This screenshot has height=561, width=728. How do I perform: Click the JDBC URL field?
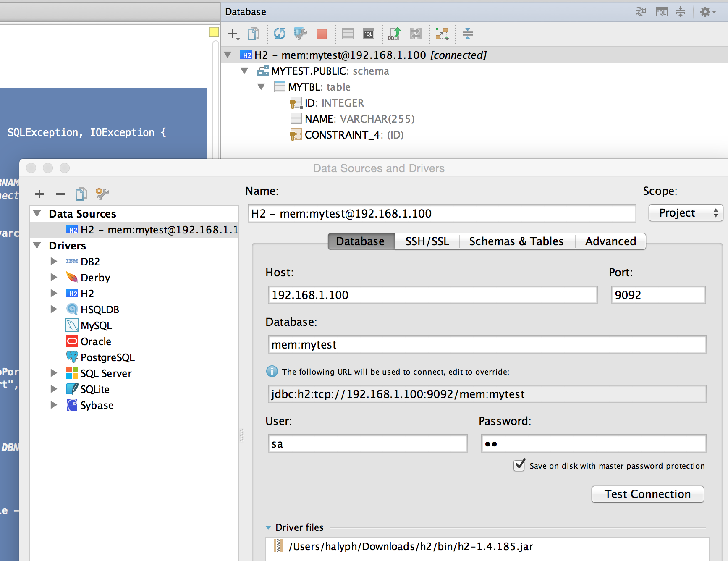tap(487, 394)
